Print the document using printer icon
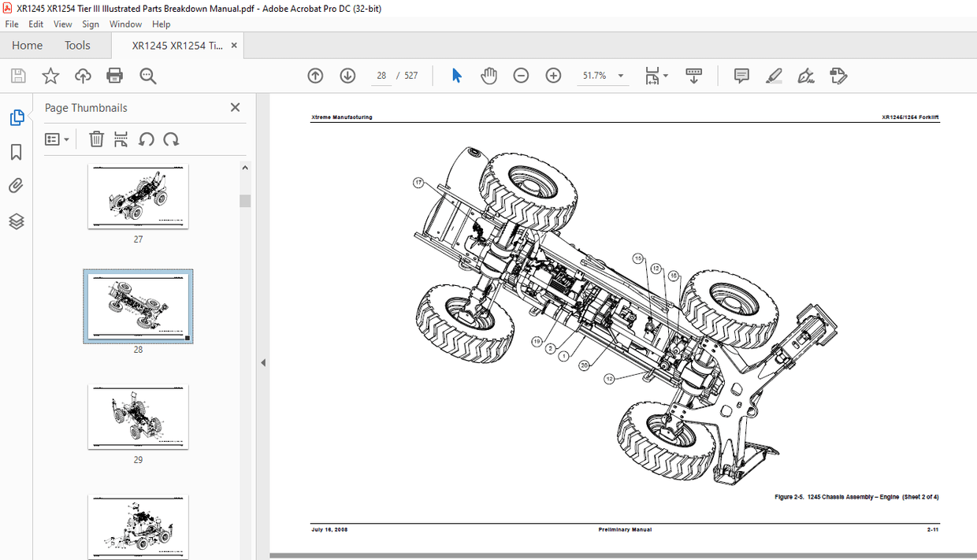Image resolution: width=977 pixels, height=560 pixels. coord(114,75)
